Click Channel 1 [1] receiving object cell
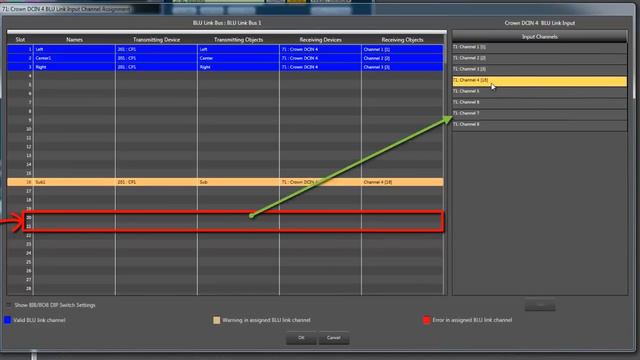 (402, 49)
